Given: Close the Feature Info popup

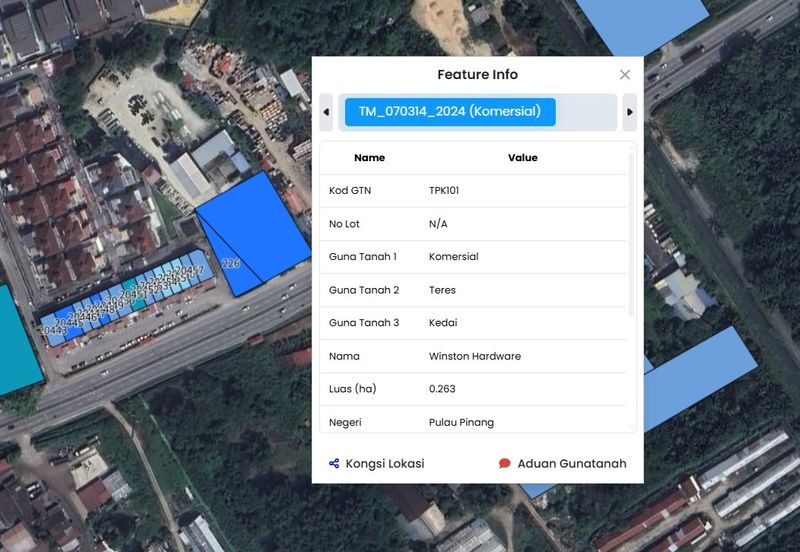Looking at the screenshot, I should (625, 75).
